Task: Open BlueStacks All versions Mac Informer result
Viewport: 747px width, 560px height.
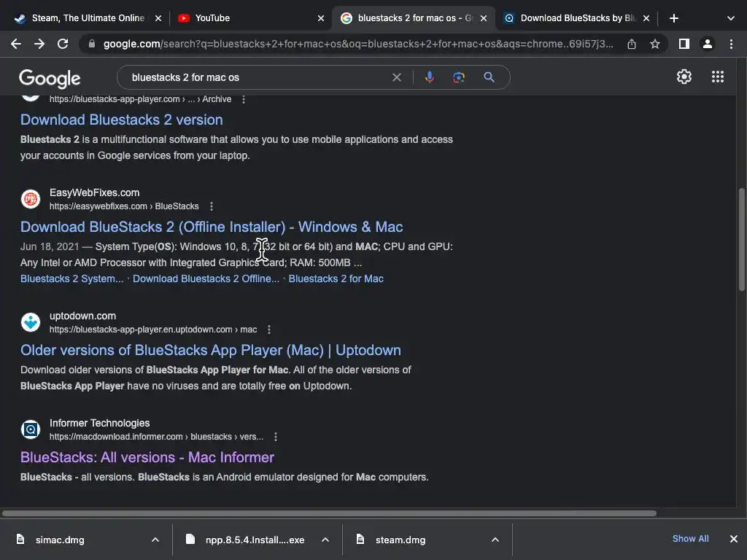Action: coord(147,457)
